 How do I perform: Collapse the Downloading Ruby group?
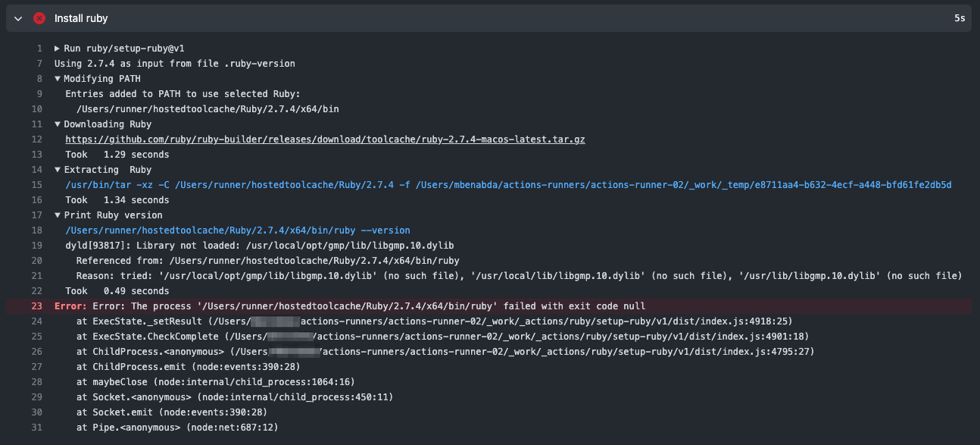58,124
